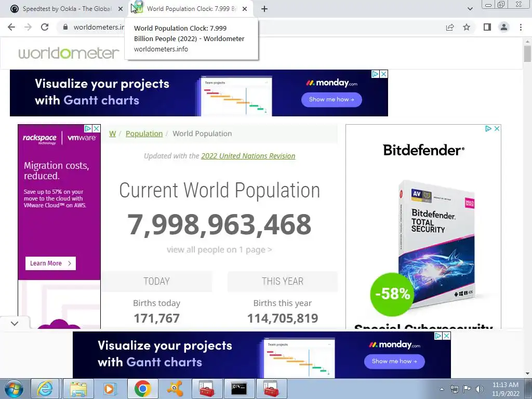Click AdChoices icon on Bitdefender ad
This screenshot has height=399, width=532.
(x=488, y=129)
